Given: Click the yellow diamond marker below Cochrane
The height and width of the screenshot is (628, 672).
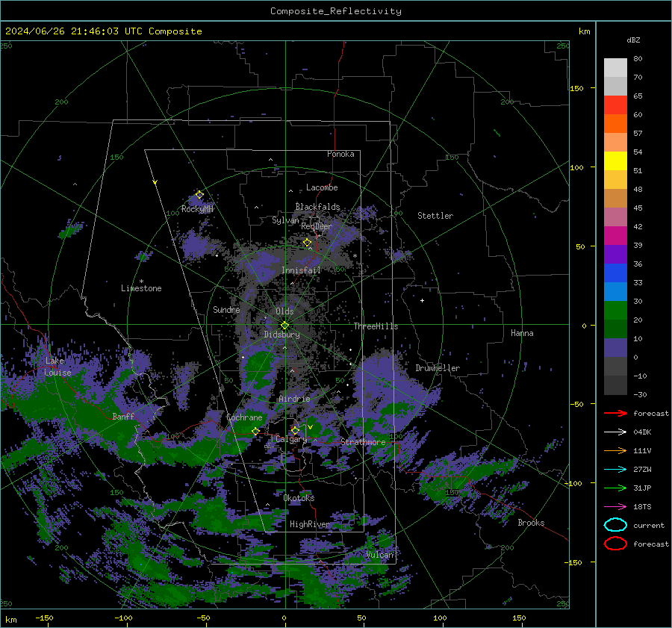Looking at the screenshot, I should tap(255, 431).
